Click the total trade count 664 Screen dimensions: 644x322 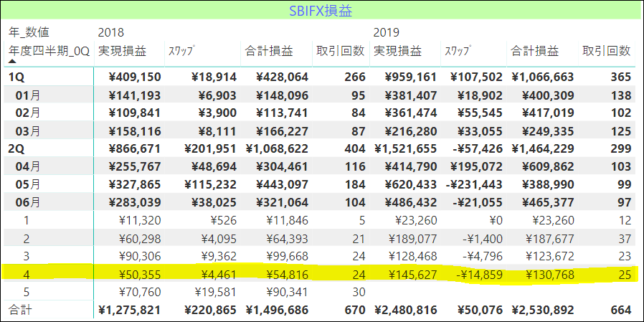pyautogui.click(x=621, y=310)
